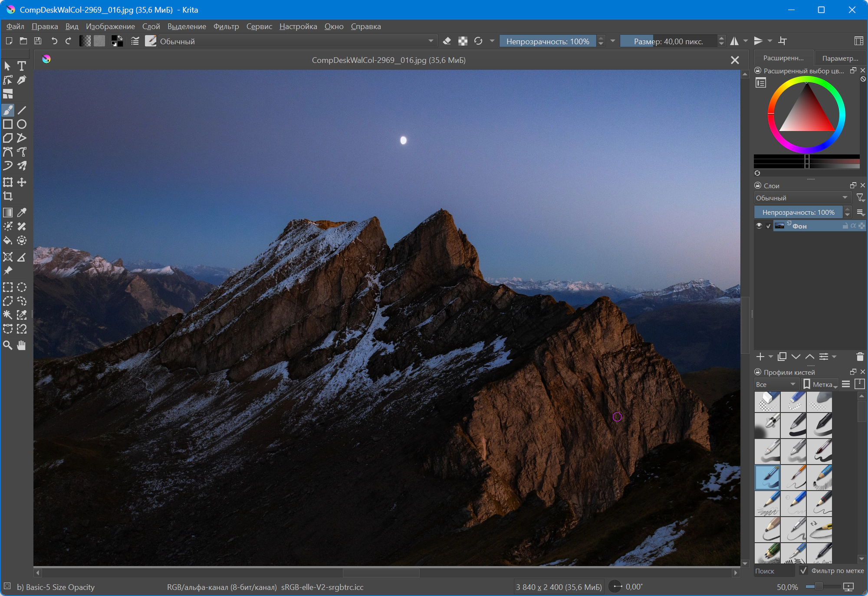Click the Undo arrow in toolbar
Viewport: 868px width, 596px height.
(54, 41)
